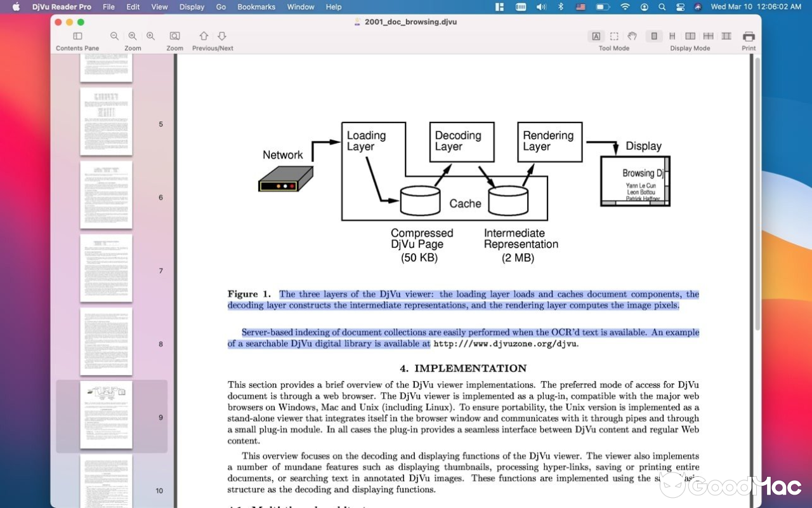The image size is (812, 508).
Task: Open the Edit menu
Action: pyautogui.click(x=133, y=7)
